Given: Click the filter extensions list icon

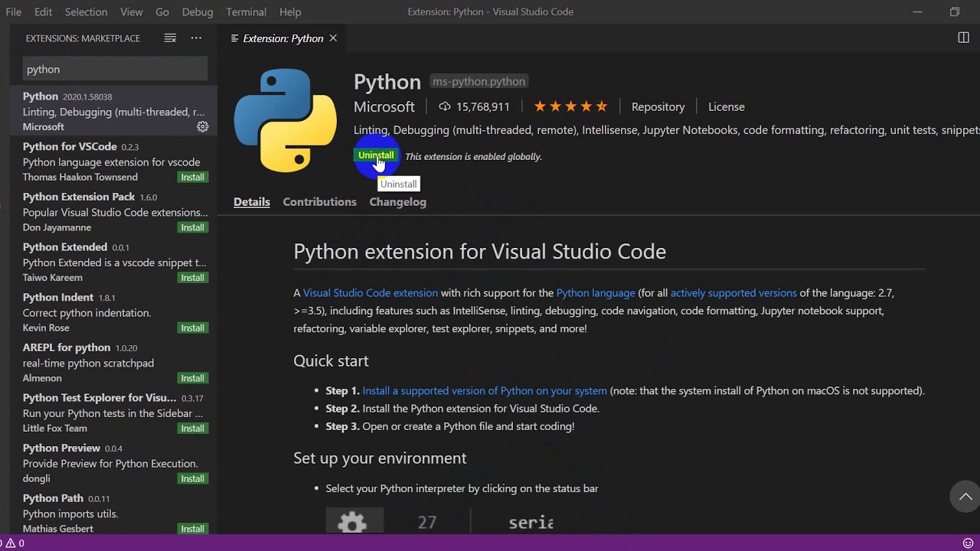Looking at the screenshot, I should point(170,38).
